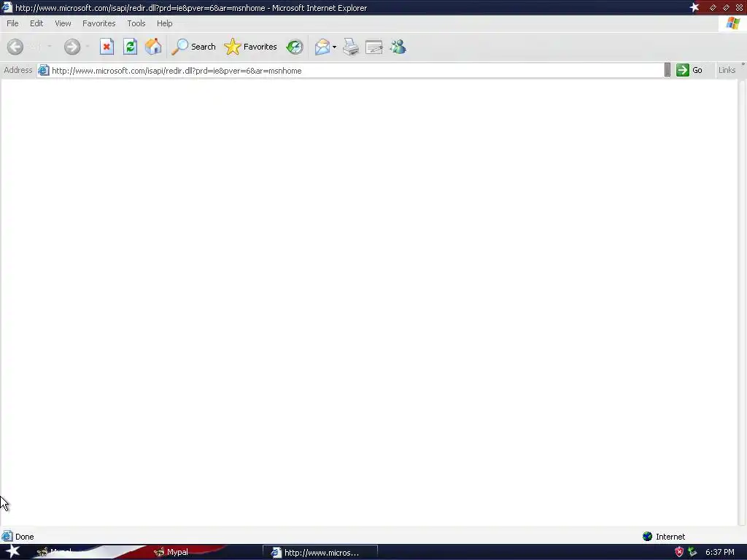
Task: Open the Forward button history dropdown
Action: [x=88, y=47]
